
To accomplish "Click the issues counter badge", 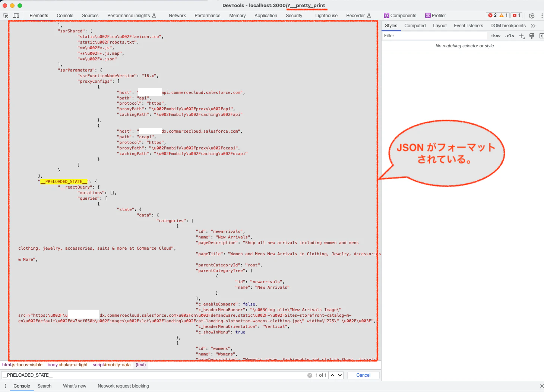I will [x=516, y=15].
